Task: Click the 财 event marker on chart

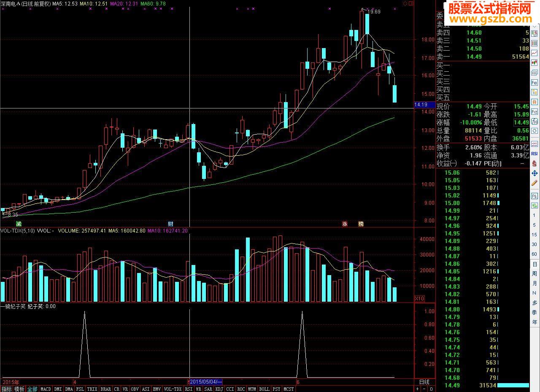Action: [x=170, y=224]
